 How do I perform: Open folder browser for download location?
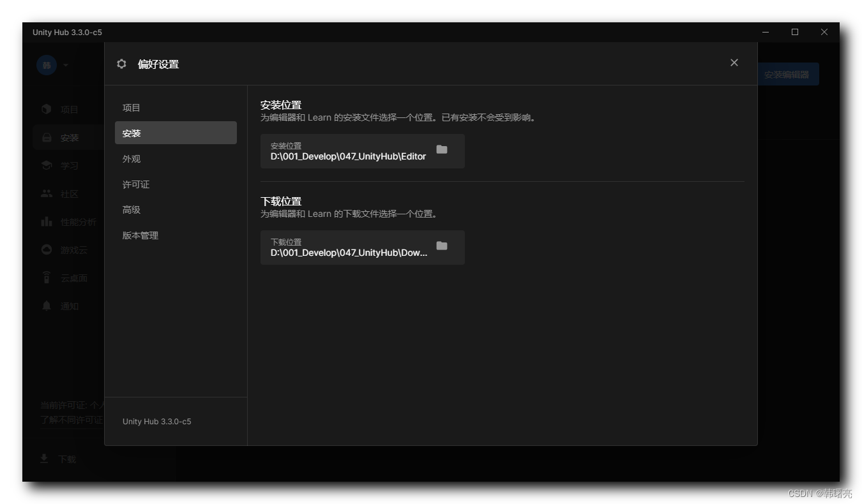pos(442,246)
